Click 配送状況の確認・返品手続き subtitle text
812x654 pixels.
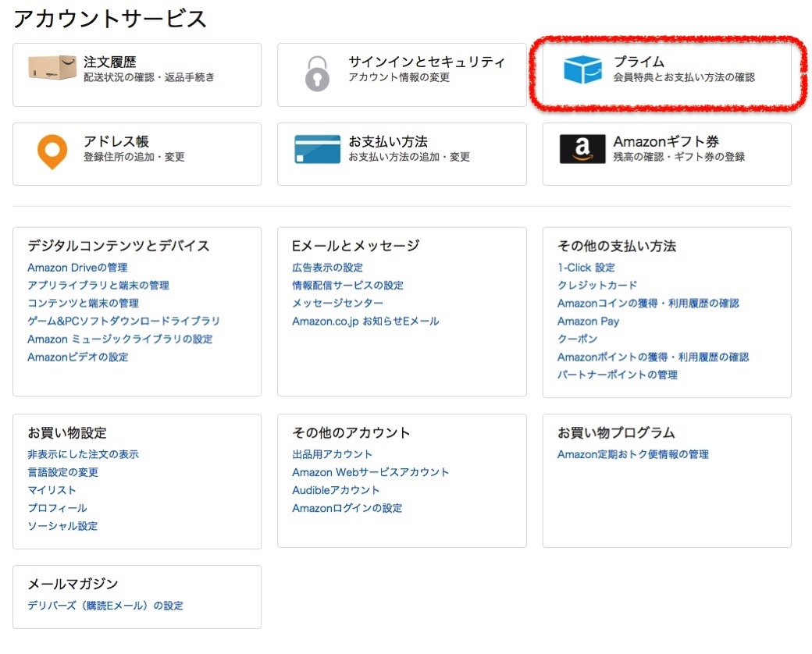[149, 78]
